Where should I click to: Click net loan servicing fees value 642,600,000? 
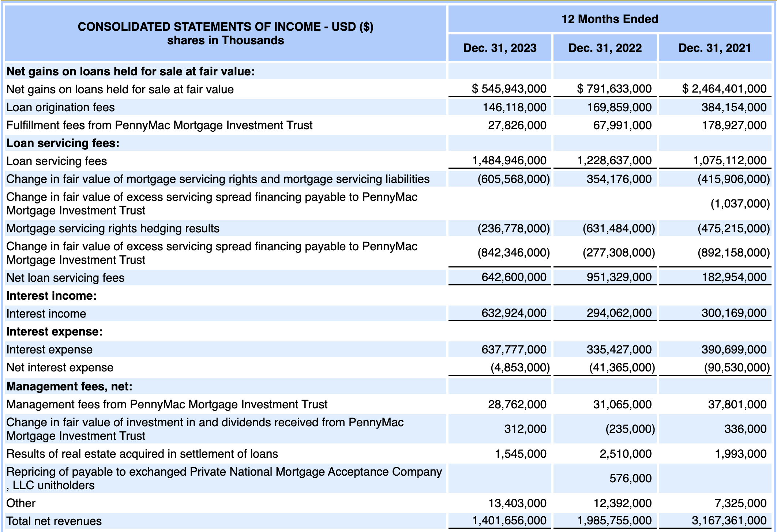tap(514, 277)
